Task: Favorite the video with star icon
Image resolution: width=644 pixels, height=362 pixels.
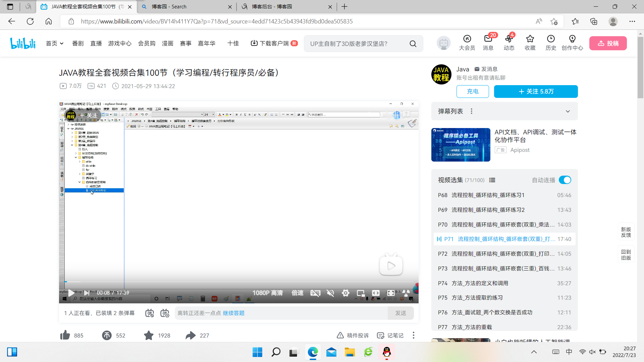Action: click(149, 335)
